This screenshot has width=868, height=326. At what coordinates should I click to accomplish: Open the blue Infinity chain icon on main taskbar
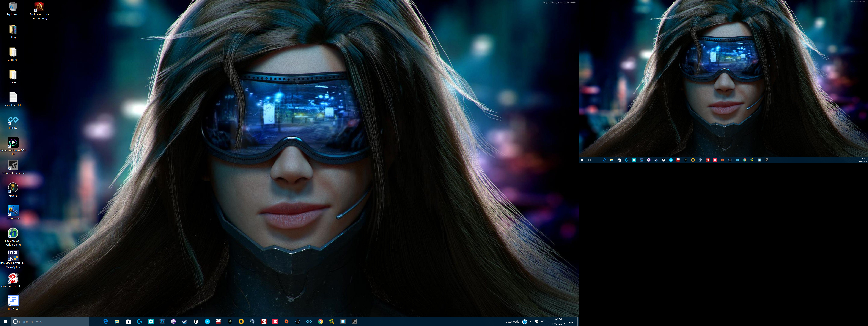click(309, 322)
